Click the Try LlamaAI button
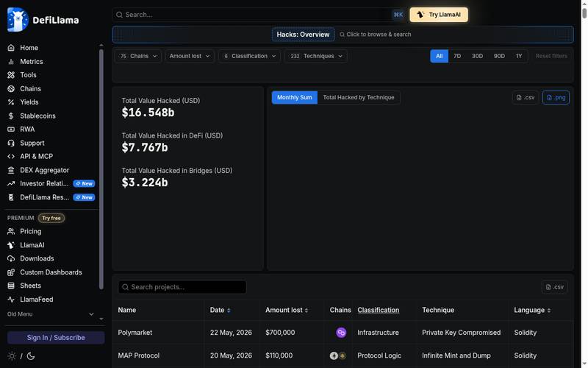Image resolution: width=588 pixels, height=368 pixels. [x=439, y=15]
